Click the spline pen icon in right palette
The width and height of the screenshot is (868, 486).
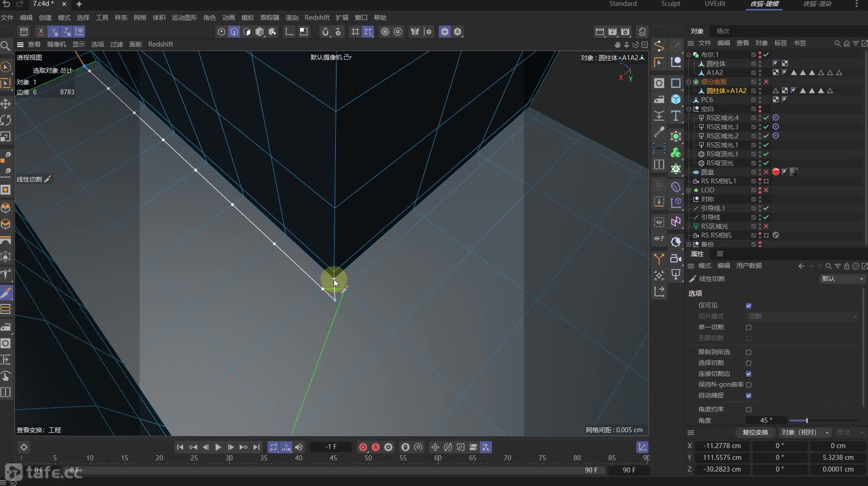659,46
